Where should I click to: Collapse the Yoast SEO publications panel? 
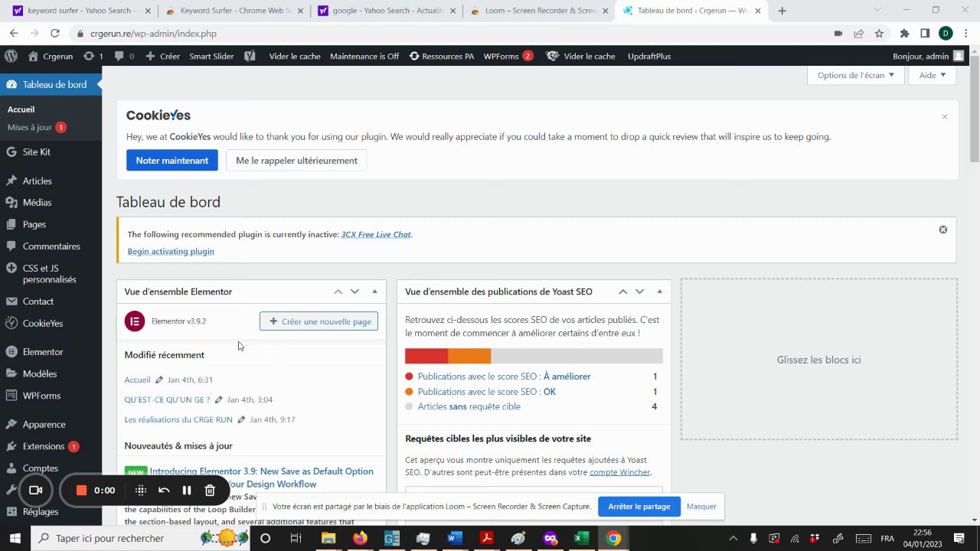tap(659, 292)
